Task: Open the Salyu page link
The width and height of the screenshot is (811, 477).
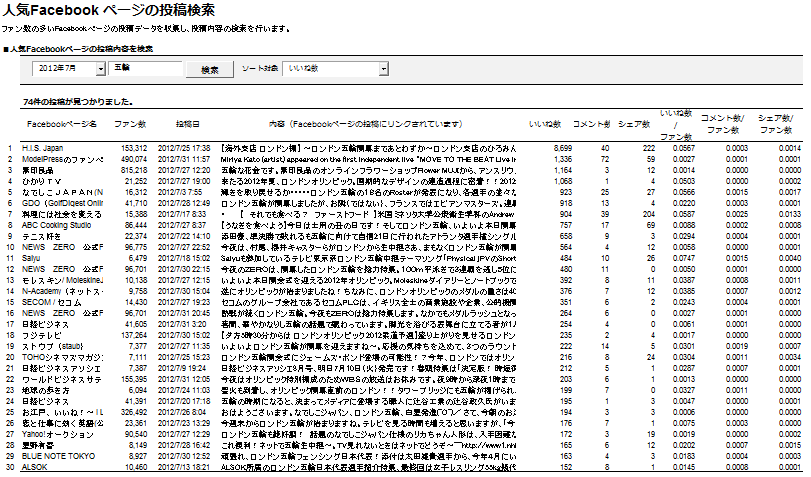Action: (x=31, y=258)
